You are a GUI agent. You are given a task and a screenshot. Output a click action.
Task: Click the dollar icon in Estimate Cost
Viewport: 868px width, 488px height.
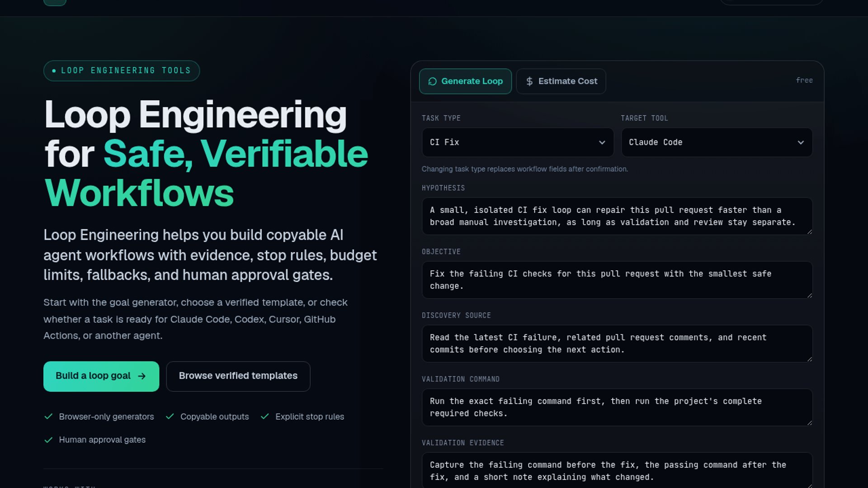coord(529,81)
